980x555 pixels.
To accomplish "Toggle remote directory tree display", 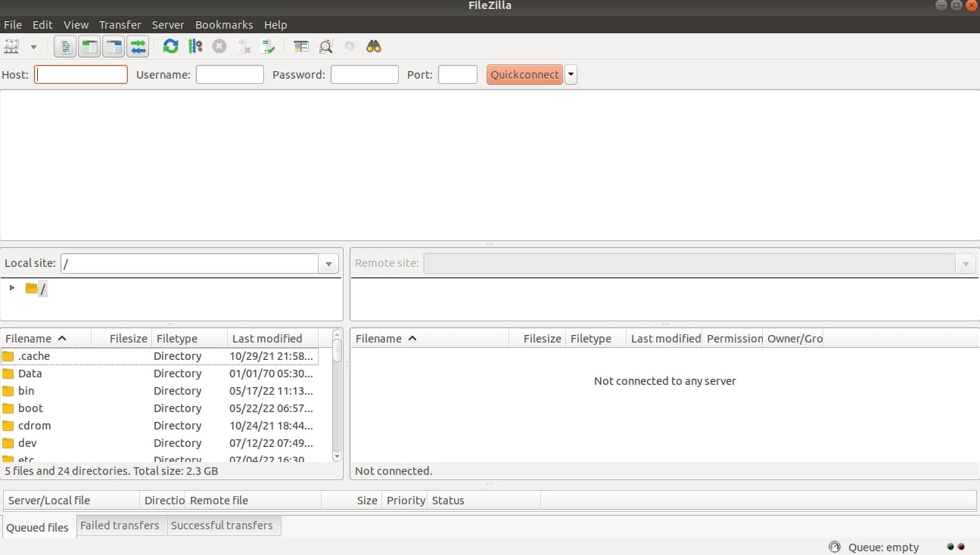I will pos(114,47).
